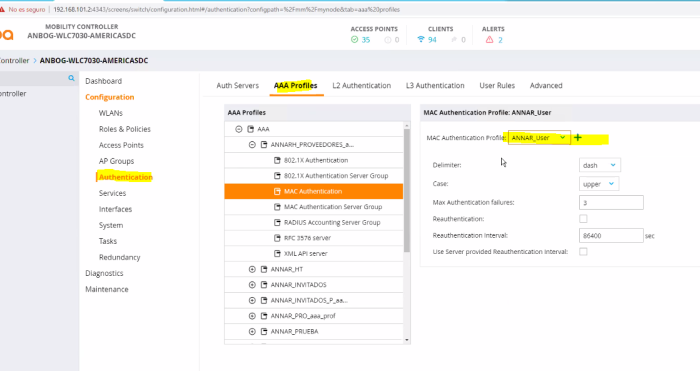Click the document icon beside 802.1X Authentication
This screenshot has width=700, height=371.
pos(277,160)
